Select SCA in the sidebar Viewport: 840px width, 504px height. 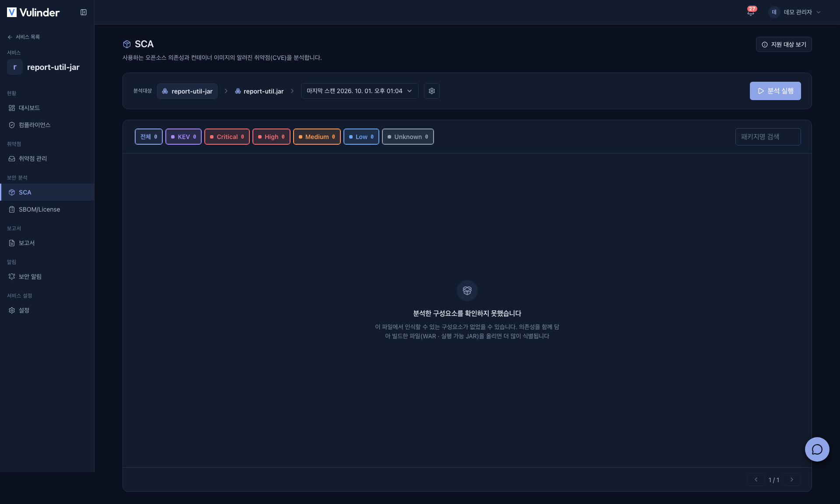click(47, 192)
